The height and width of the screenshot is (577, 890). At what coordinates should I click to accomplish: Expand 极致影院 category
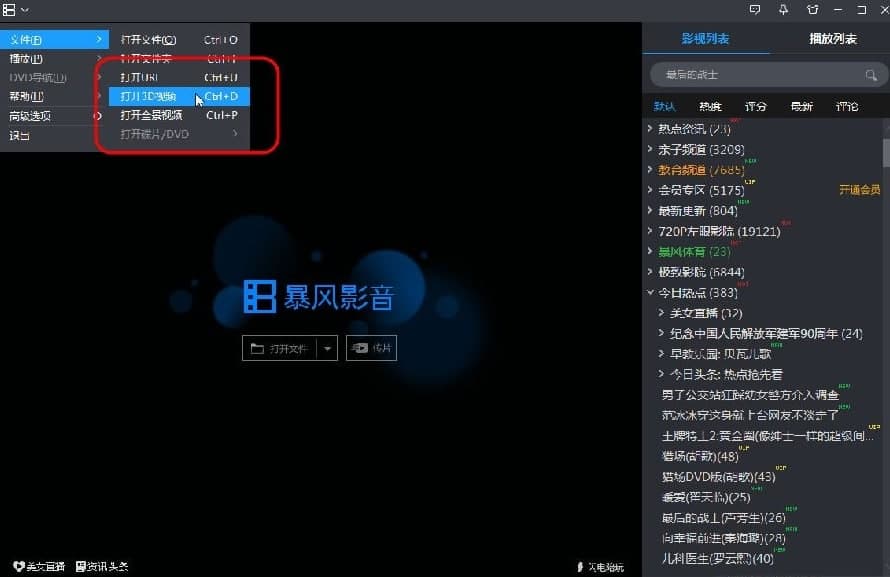pos(650,271)
